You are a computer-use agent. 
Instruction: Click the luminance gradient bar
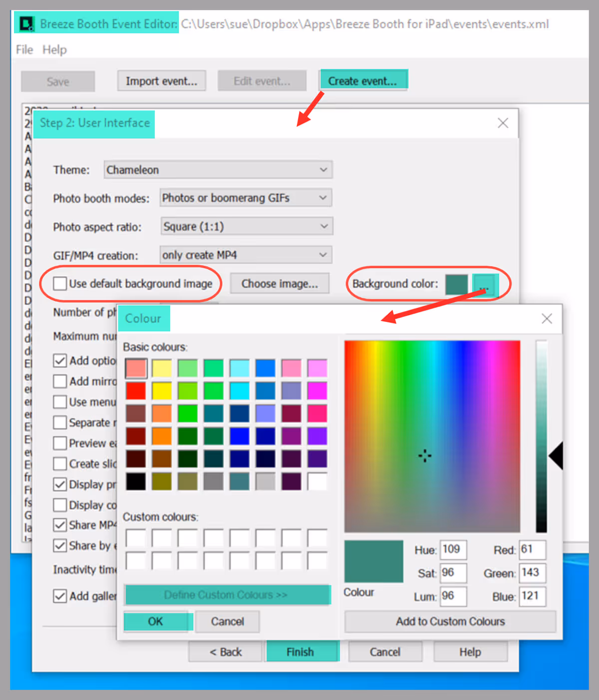[542, 436]
